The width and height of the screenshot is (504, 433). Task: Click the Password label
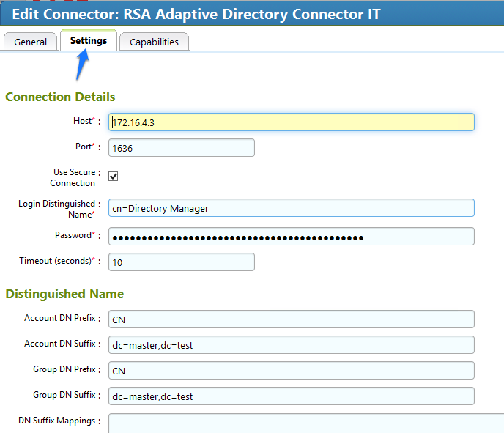(x=75, y=235)
